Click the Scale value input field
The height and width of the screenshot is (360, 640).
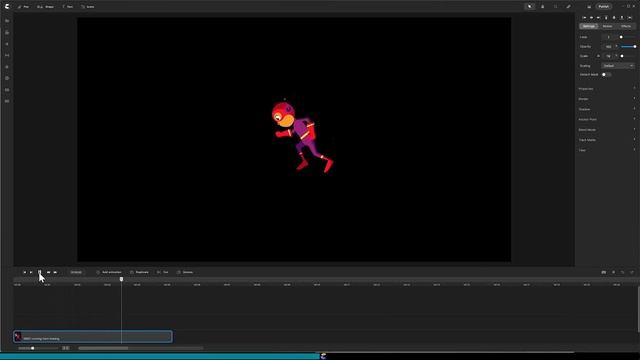(609, 56)
